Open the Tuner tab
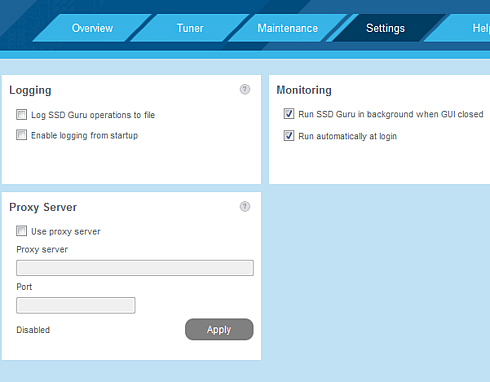This screenshot has height=382, width=490. [190, 28]
